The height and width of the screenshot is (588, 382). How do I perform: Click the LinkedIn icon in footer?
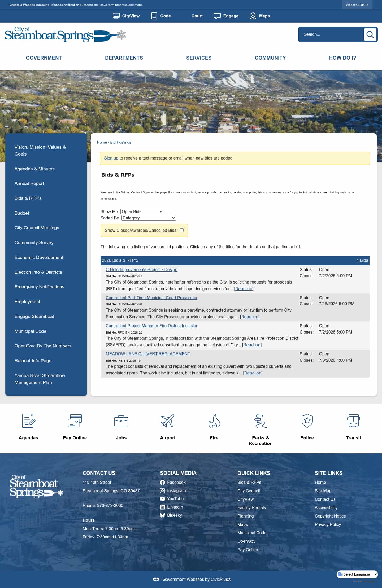click(x=162, y=507)
